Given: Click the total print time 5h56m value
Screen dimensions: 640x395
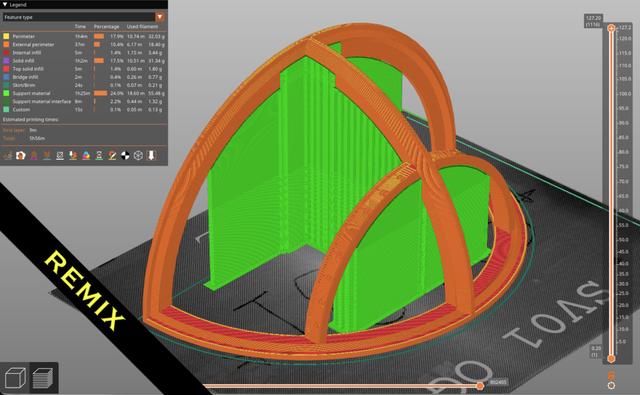Looking at the screenshot, I should pyautogui.click(x=37, y=138).
